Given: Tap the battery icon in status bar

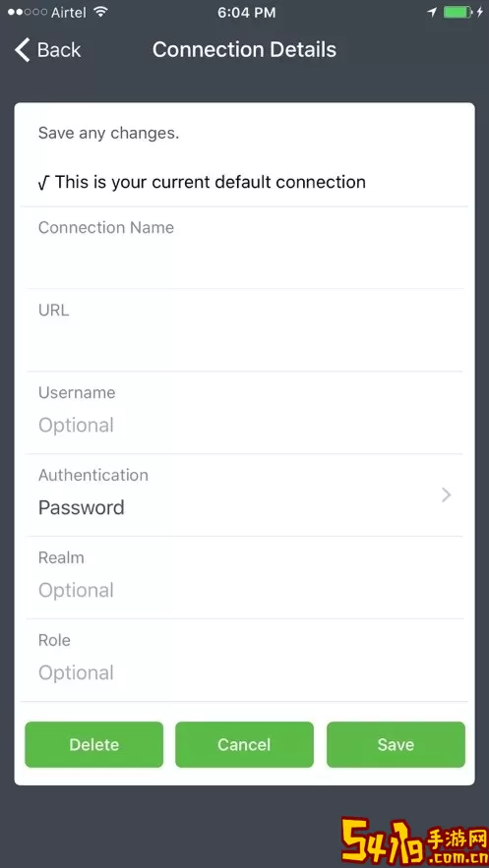Looking at the screenshot, I should [x=458, y=12].
